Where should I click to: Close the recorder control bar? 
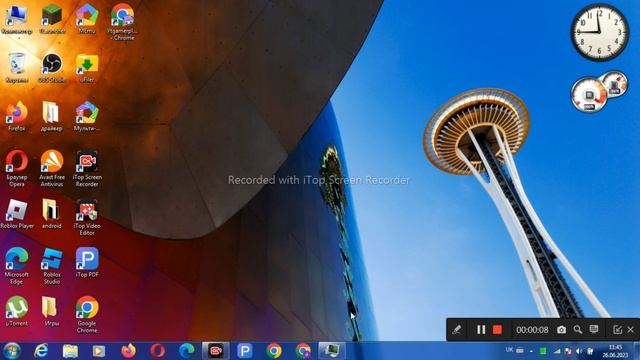coord(630,329)
